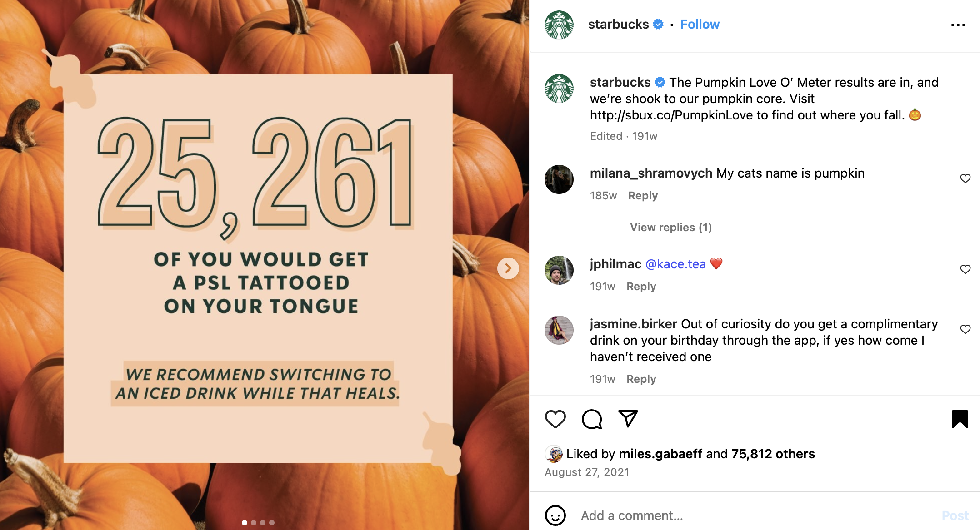This screenshot has height=530, width=980.
Task: Toggle the saved bookmark icon
Action: click(x=960, y=419)
